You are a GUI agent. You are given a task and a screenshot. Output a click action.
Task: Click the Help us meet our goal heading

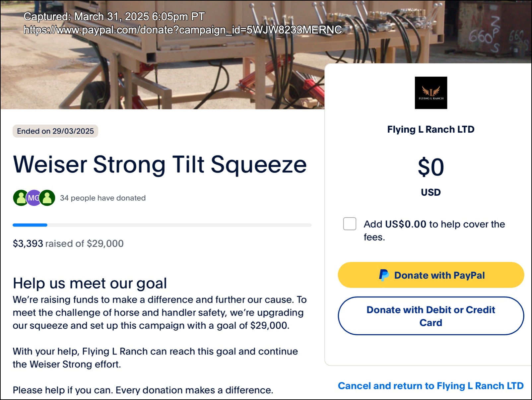point(90,283)
